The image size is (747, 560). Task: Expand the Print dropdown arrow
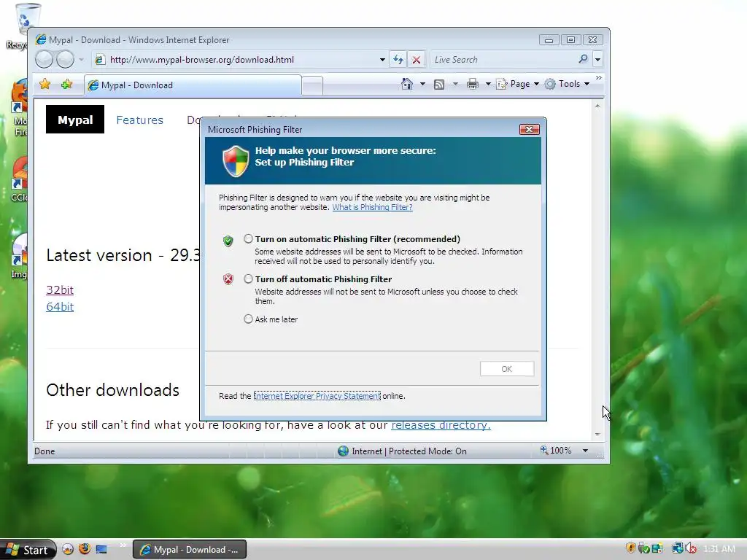[488, 85]
